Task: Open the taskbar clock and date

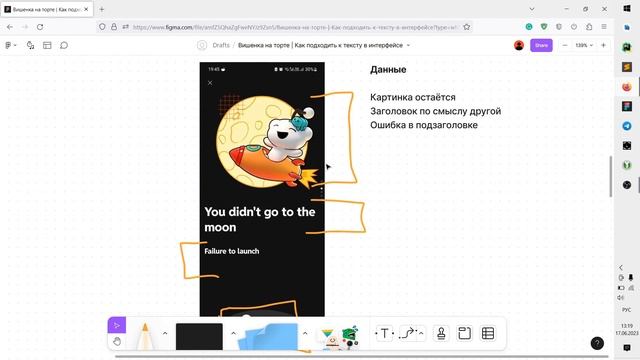Action: coord(627,329)
